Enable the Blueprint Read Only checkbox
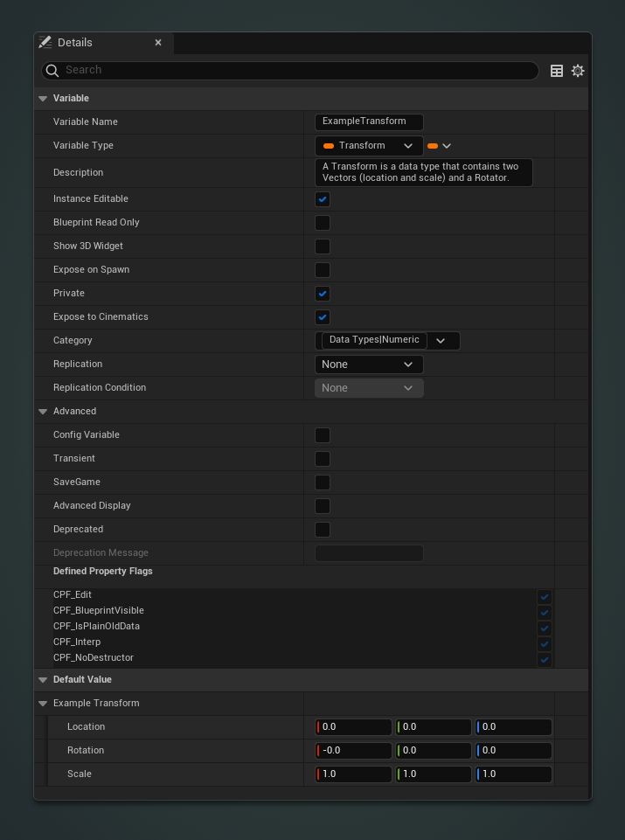625x840 pixels. point(323,222)
